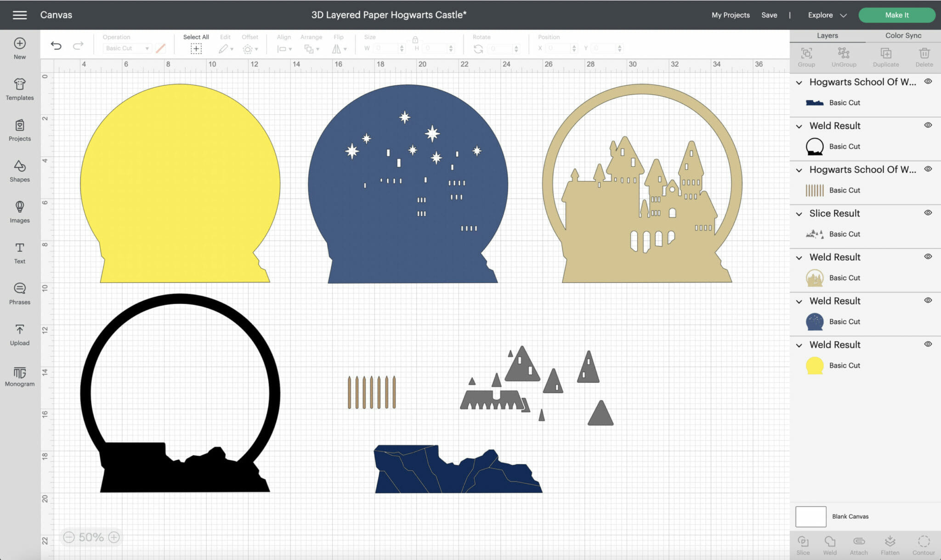Click the Weld tool icon

830,542
